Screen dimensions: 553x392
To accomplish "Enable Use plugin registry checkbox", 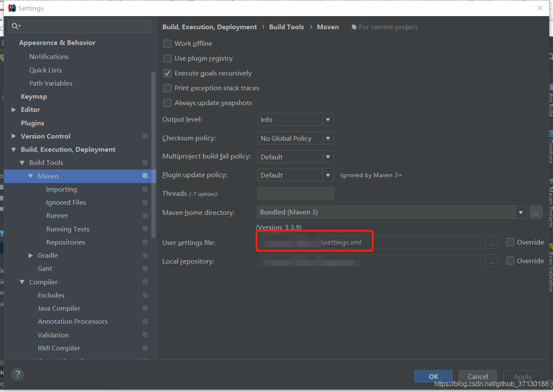I will click(x=167, y=58).
